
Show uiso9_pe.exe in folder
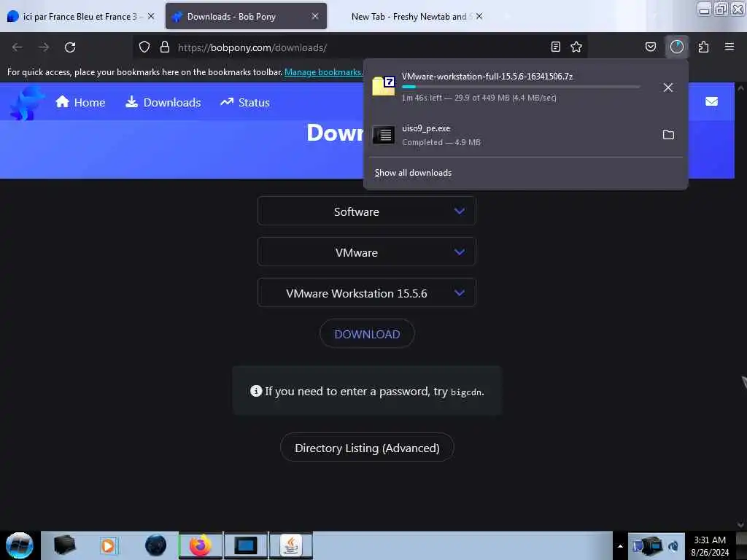click(668, 135)
